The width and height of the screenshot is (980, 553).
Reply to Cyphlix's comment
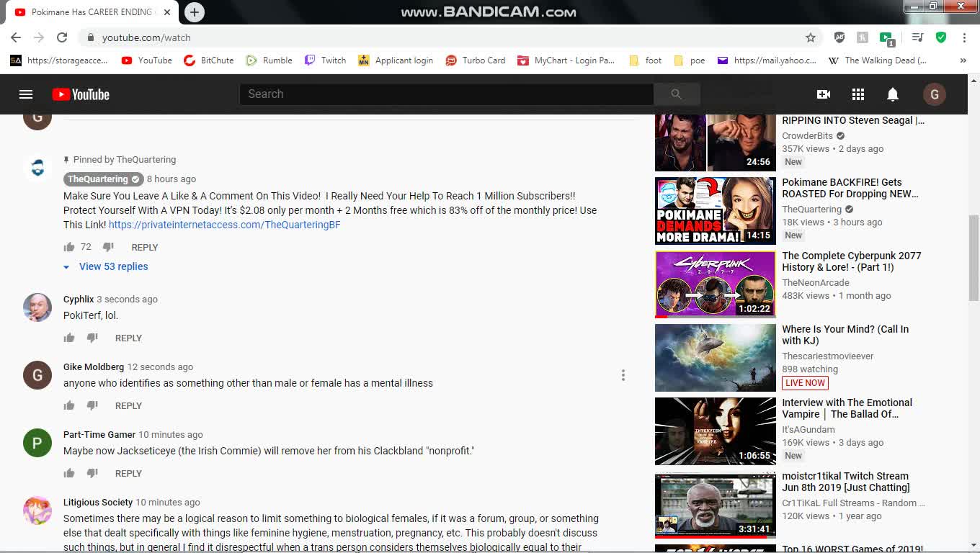[128, 338]
